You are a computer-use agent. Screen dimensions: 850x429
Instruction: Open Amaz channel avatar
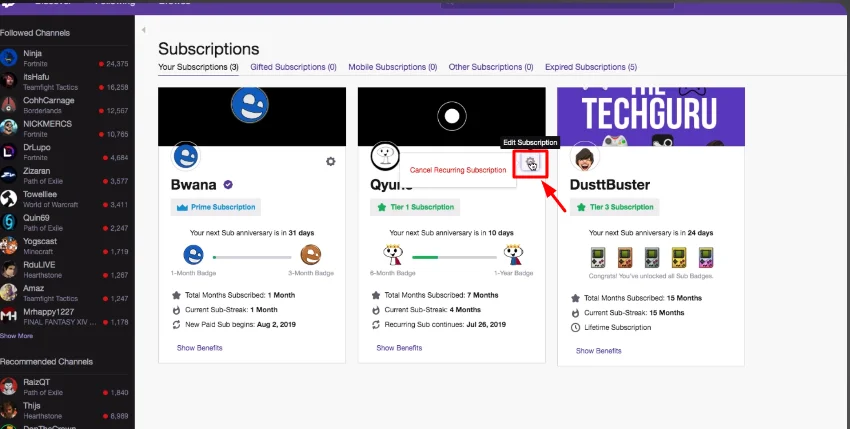[9, 292]
